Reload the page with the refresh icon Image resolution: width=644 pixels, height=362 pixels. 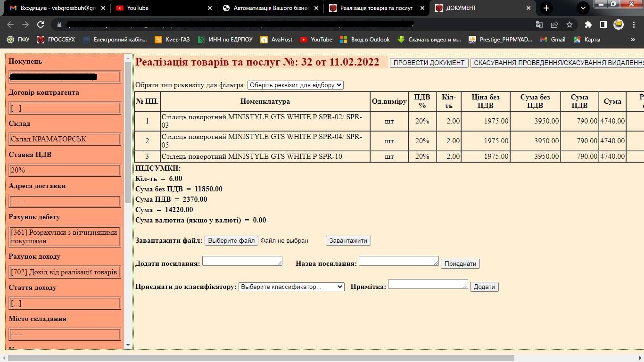[x=41, y=25]
